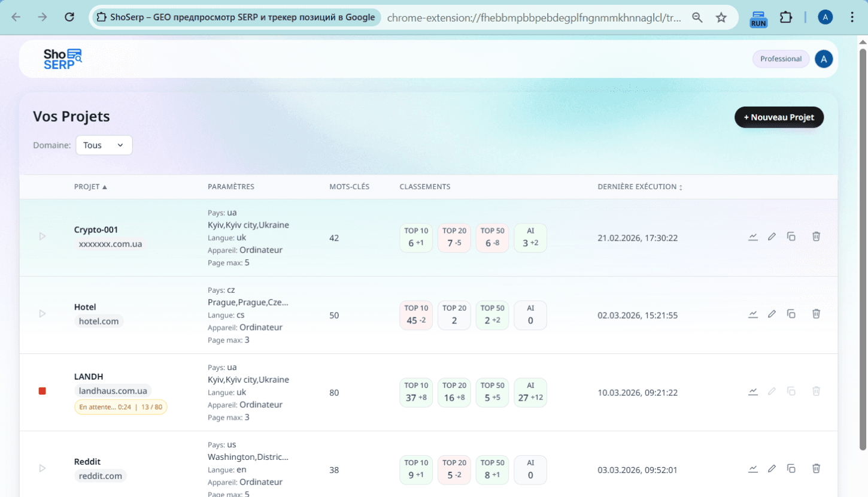Duplicate the Hotel project
This screenshot has width=868, height=497.
pyautogui.click(x=791, y=314)
